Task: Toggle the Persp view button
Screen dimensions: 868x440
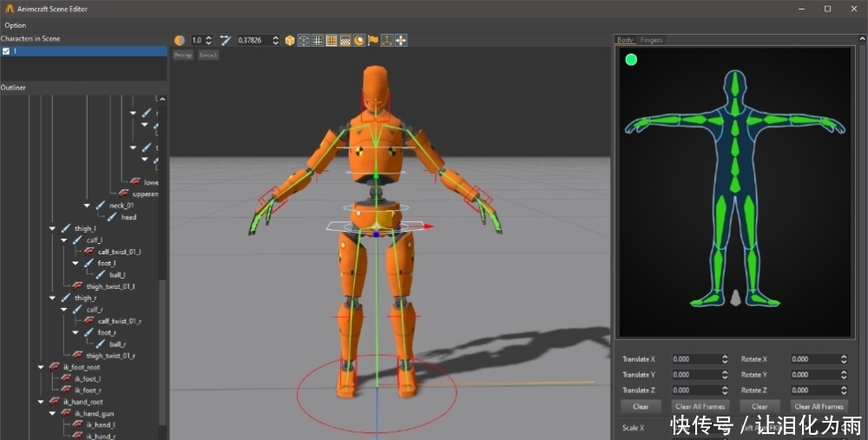Action: pyautogui.click(x=182, y=55)
